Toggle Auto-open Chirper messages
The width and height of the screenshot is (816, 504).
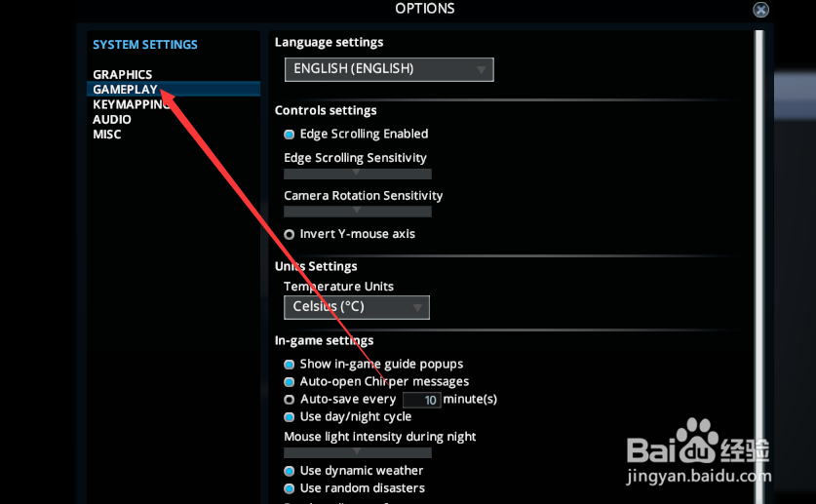(290, 382)
